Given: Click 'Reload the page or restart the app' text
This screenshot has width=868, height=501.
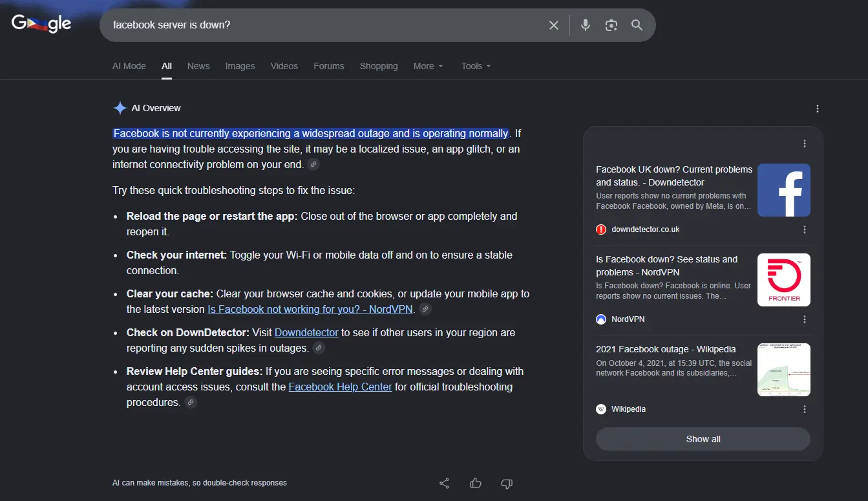Looking at the screenshot, I should (212, 217).
